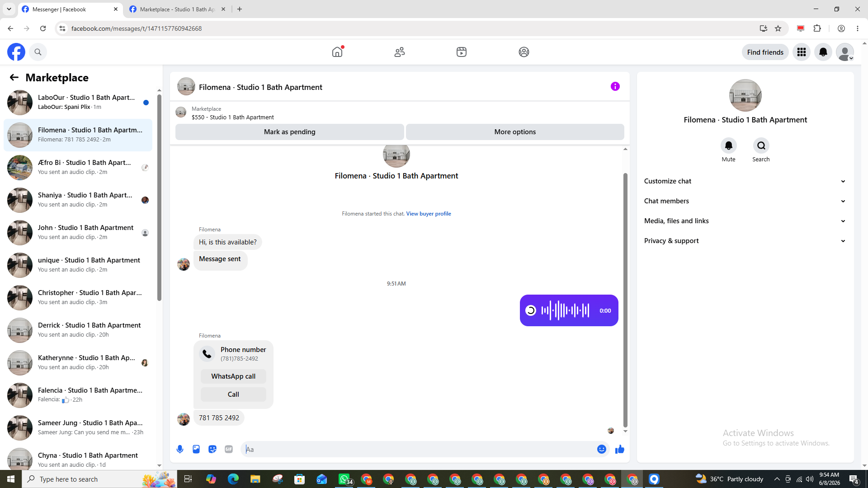
Task: Search in conversation magnifier icon
Action: tap(761, 145)
